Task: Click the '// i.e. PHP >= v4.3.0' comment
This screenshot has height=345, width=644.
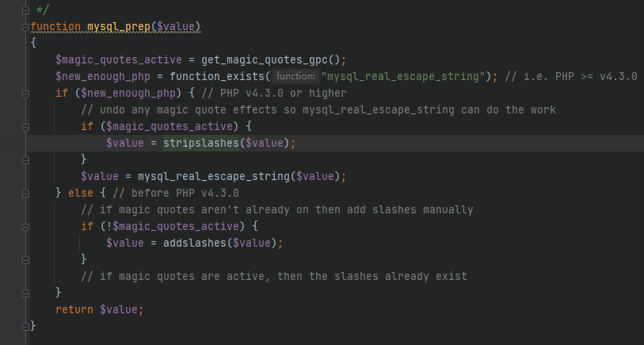Action: (x=571, y=77)
